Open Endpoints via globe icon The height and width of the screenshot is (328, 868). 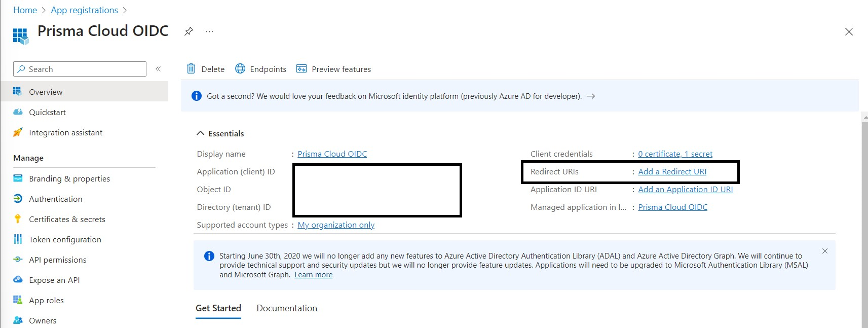point(240,69)
